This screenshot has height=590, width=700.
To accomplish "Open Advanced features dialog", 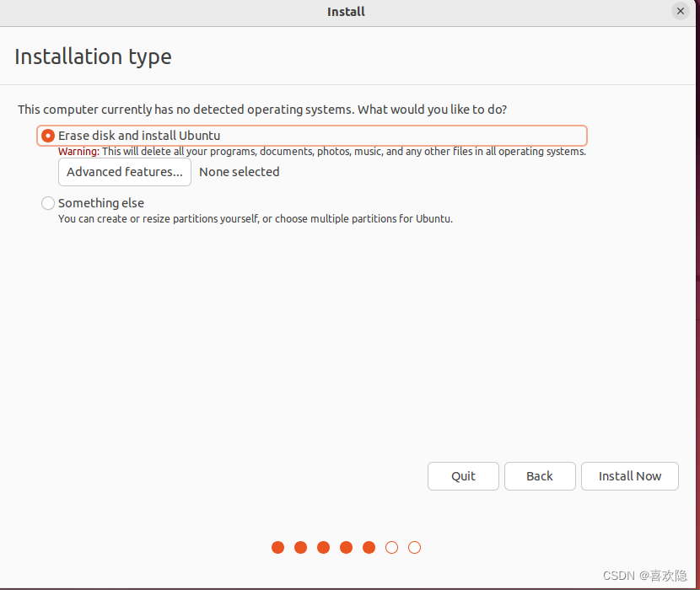I will 125,172.
